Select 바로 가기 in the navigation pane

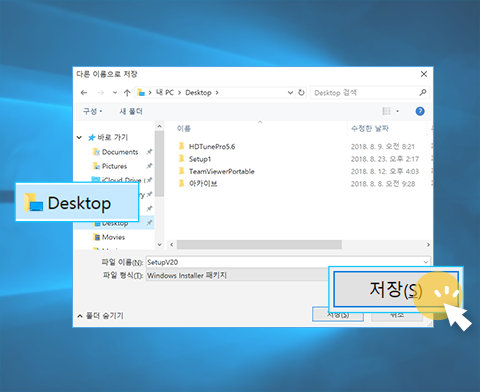(113, 137)
